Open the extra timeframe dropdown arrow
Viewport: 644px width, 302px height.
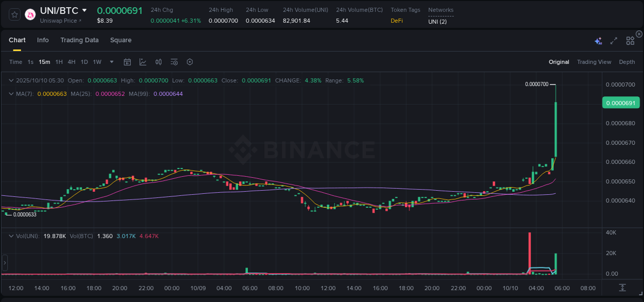coord(111,62)
